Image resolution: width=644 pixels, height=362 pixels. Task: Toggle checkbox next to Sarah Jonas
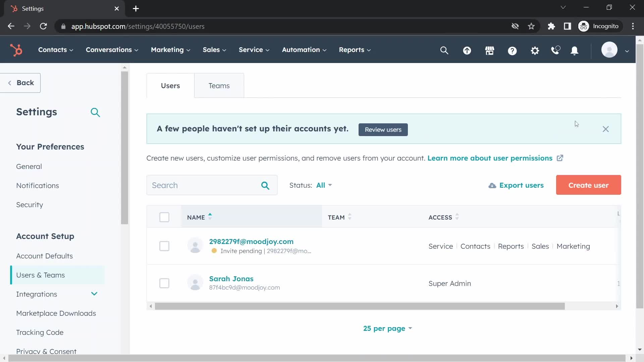[x=165, y=283]
